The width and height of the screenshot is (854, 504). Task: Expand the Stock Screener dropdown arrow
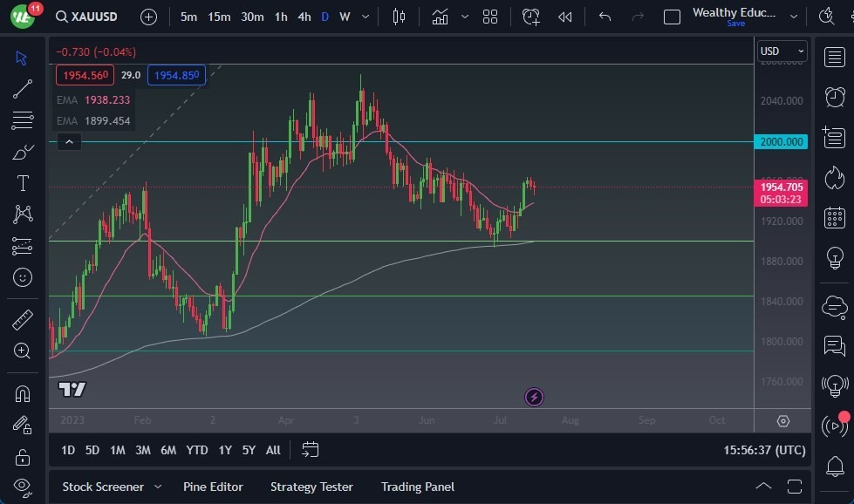pos(158,487)
